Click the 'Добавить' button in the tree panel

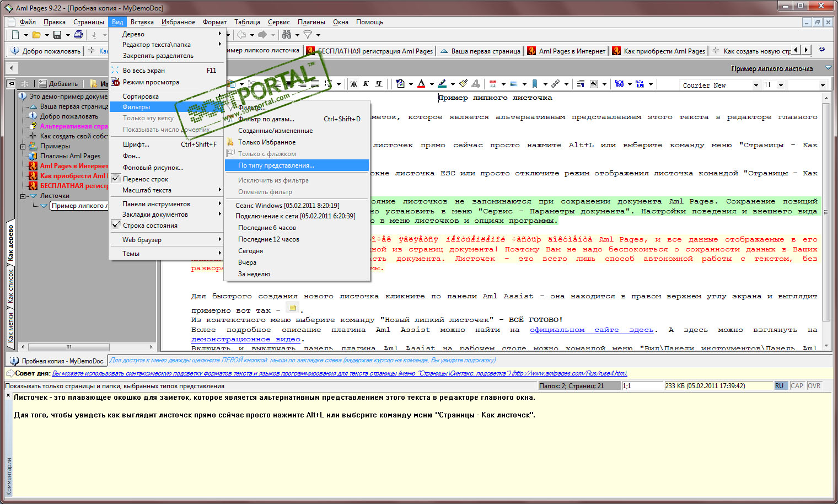pos(58,84)
